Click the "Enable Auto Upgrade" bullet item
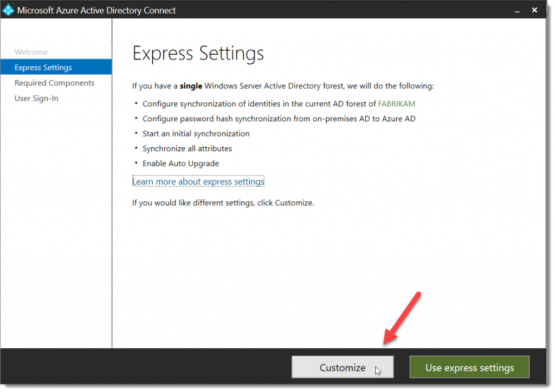The width and height of the screenshot is (555, 392). click(180, 163)
